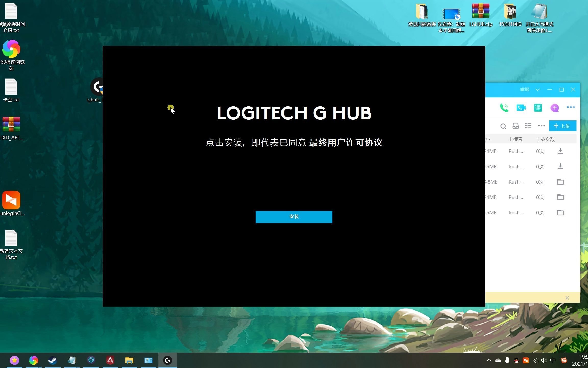Open more options beside the upload button
588x368 pixels.
click(541, 126)
